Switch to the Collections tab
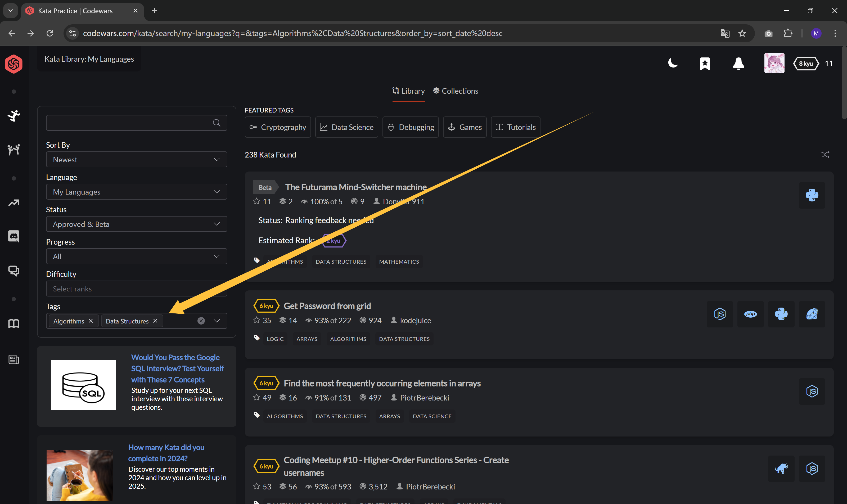This screenshot has width=847, height=504. [456, 91]
